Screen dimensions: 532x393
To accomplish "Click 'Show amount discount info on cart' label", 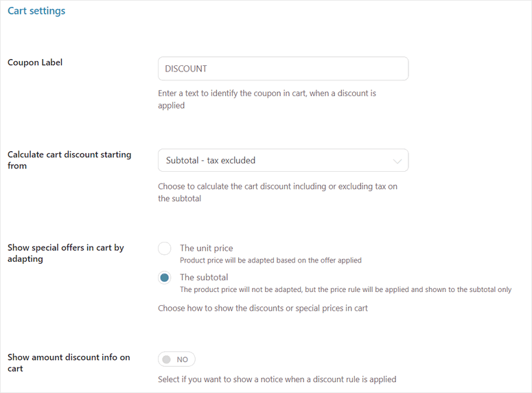I will pos(68,363).
